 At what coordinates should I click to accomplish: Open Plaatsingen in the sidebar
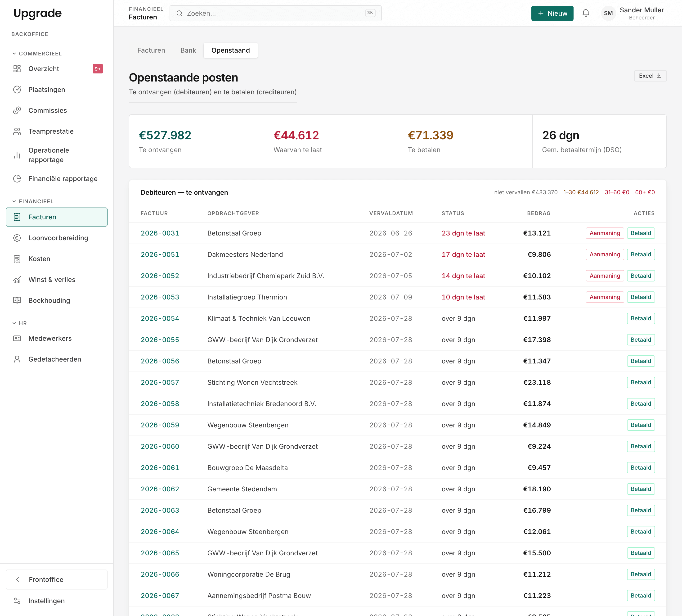point(57,90)
